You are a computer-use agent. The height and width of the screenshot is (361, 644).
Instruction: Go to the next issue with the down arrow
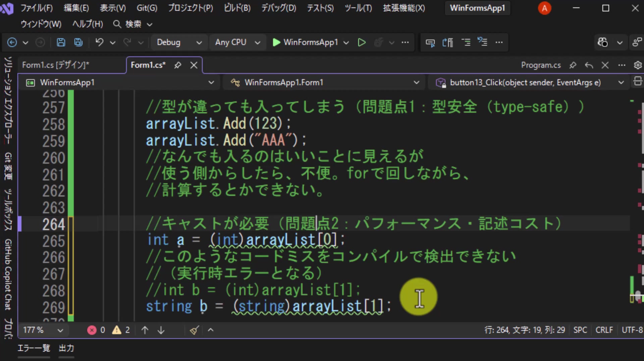161,330
